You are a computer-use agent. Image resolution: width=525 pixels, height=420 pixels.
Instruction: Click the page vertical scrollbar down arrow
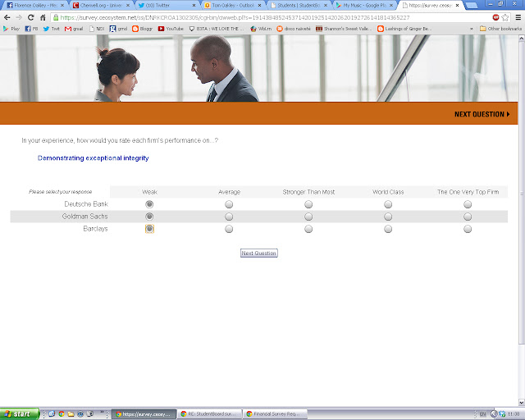522,402
